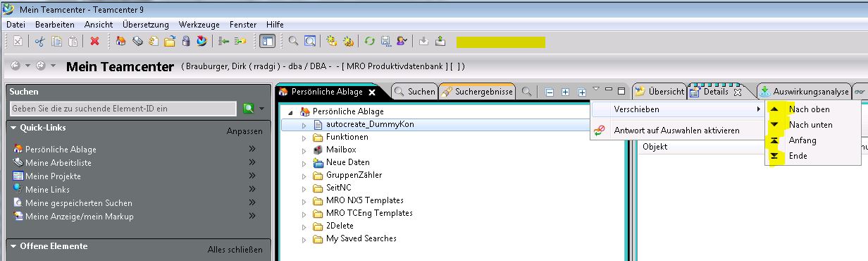Click the collapse-all minus icon in tree toolbar
868x261 pixels.
click(x=549, y=92)
